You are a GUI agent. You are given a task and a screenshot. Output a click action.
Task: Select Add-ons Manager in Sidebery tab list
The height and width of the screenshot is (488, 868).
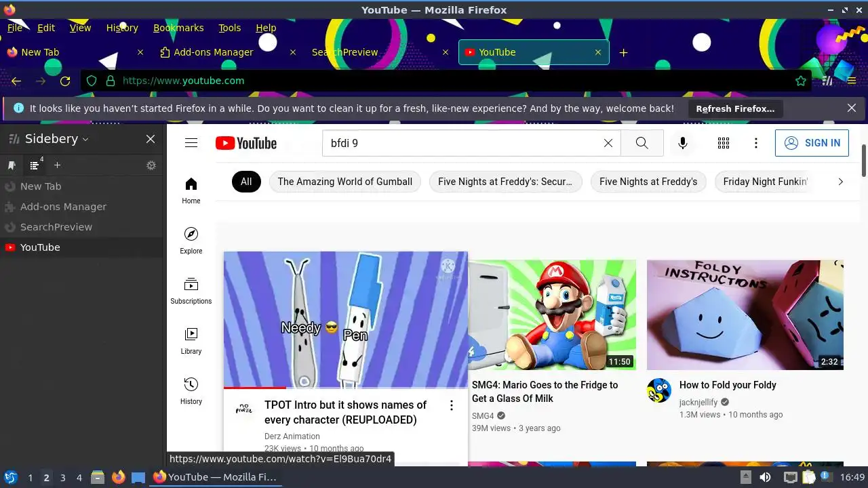pos(82,207)
